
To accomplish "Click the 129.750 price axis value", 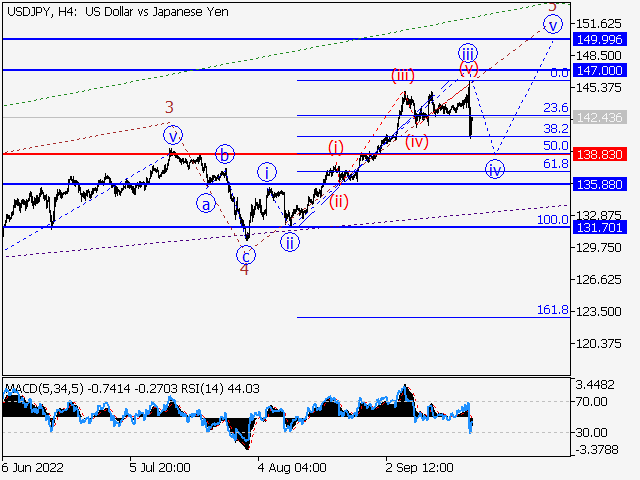I will 598,247.
